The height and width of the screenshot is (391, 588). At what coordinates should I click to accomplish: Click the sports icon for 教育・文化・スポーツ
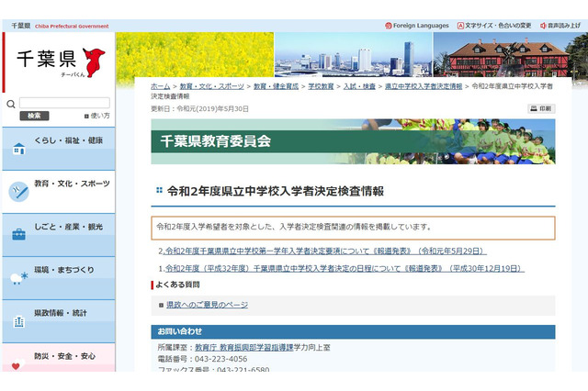tap(18, 192)
